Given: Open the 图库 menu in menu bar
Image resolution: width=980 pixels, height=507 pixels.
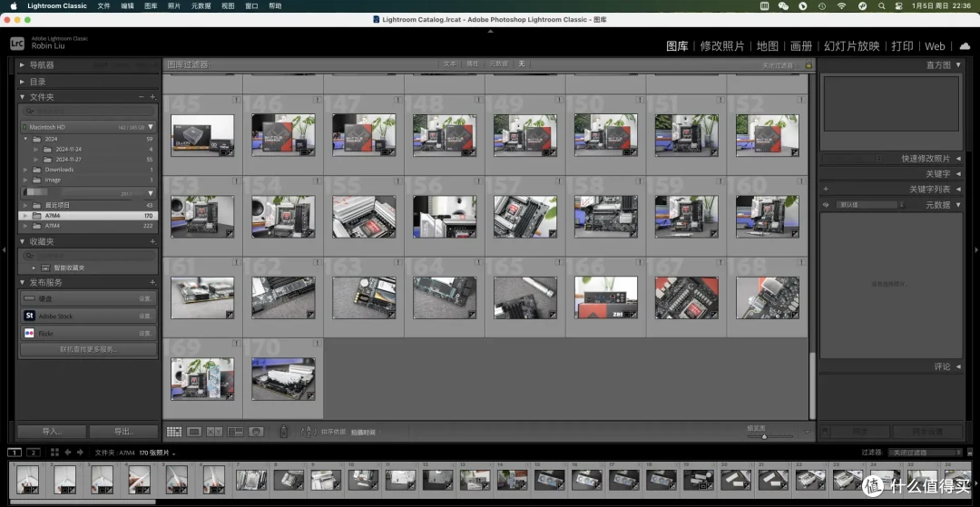Looking at the screenshot, I should (x=151, y=5).
